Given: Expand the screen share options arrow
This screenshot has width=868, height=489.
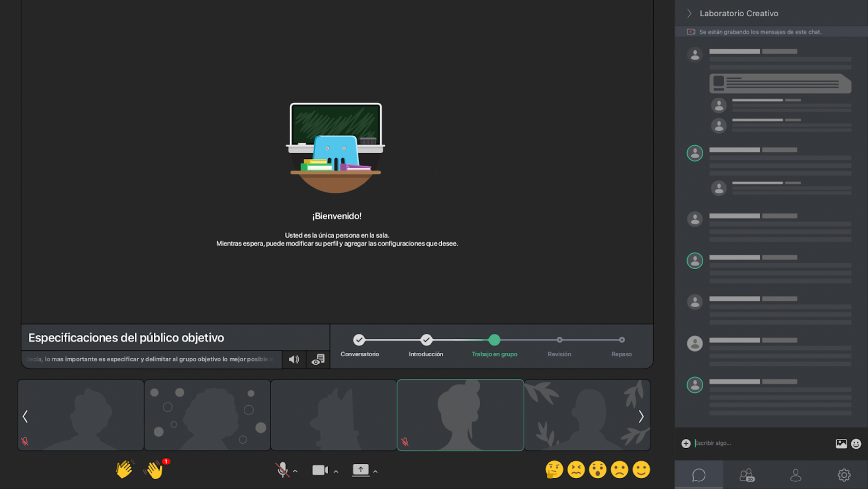Looking at the screenshot, I should click(375, 471).
